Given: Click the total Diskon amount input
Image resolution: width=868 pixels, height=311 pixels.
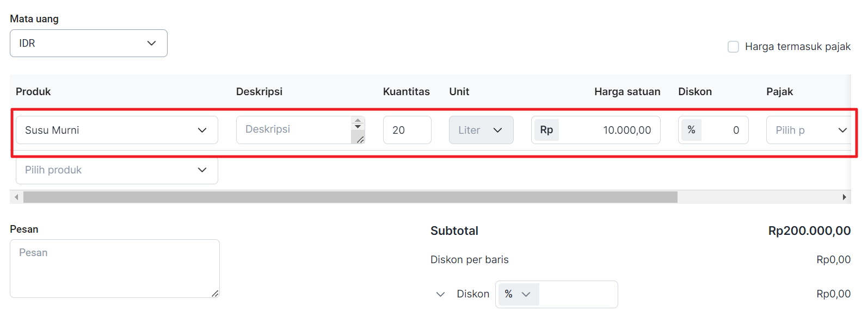Looking at the screenshot, I should pos(577,294).
